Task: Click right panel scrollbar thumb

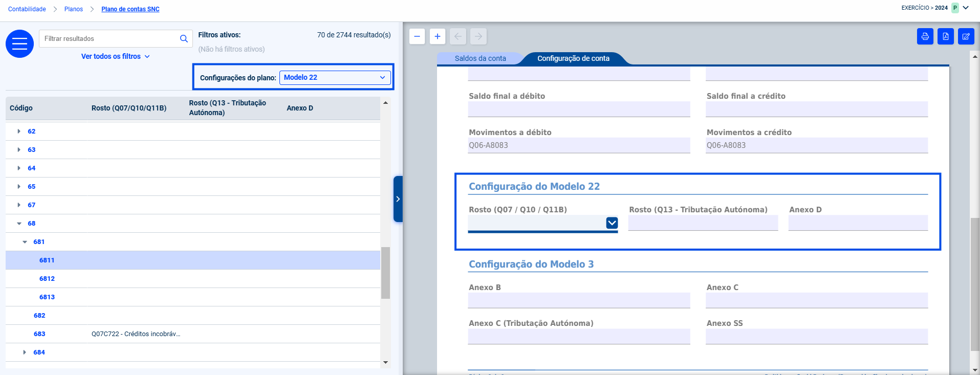Action: click(975, 284)
